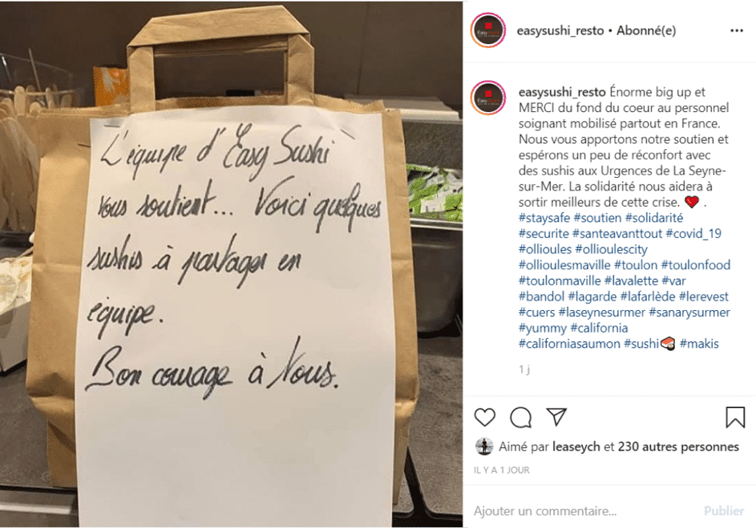Open the three-dot more options menu

click(x=737, y=30)
